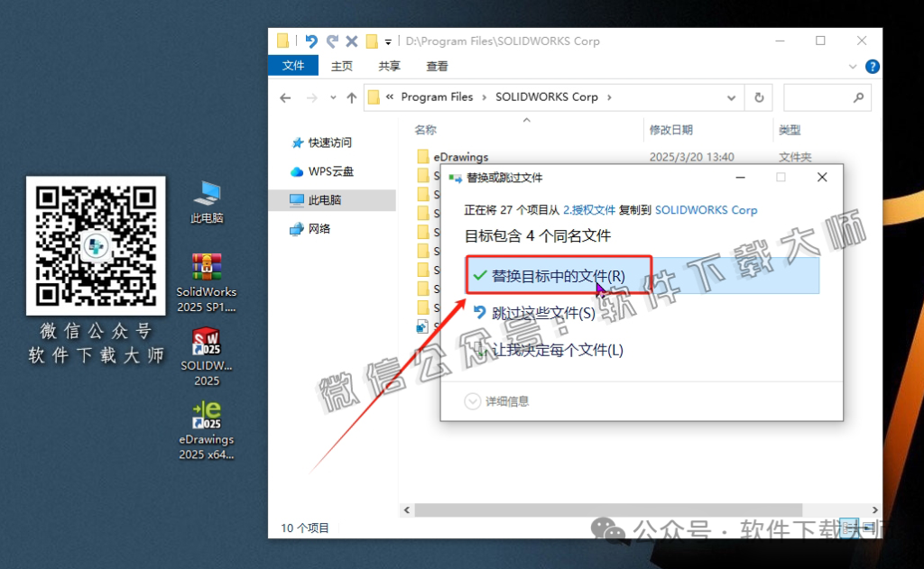Screen dimensions: 924x569
Task: Choose 跳过这些文件 to skip files
Action: (x=541, y=313)
